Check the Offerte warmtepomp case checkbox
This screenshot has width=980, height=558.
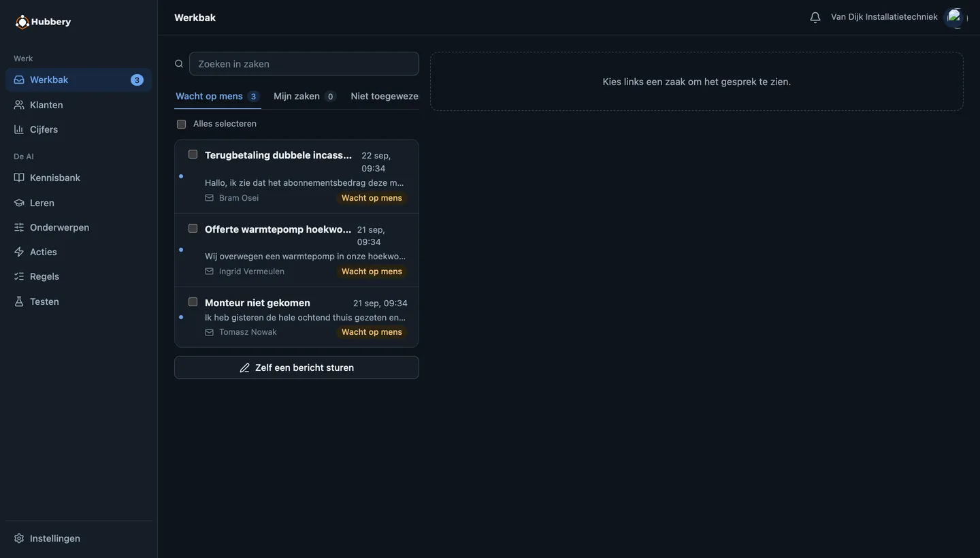[x=193, y=229]
